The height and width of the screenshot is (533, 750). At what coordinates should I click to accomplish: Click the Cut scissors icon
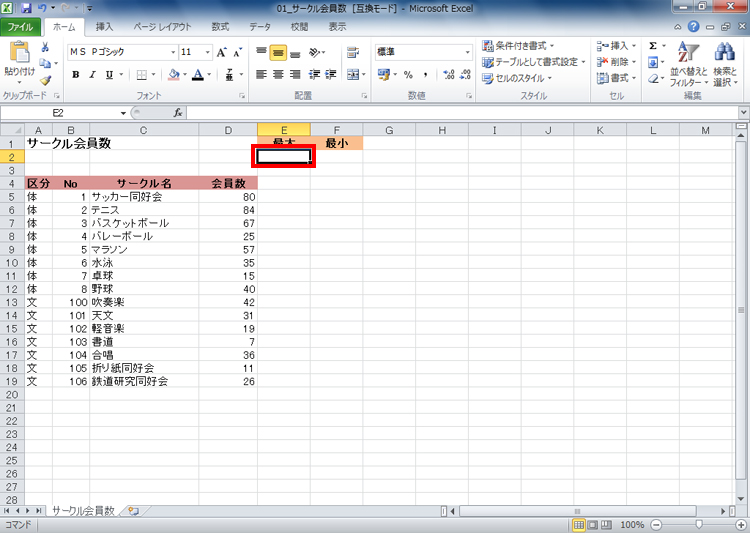click(45, 47)
